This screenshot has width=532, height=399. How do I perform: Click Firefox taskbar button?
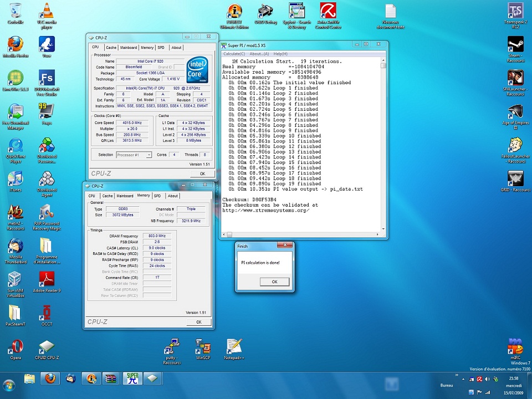click(50, 378)
